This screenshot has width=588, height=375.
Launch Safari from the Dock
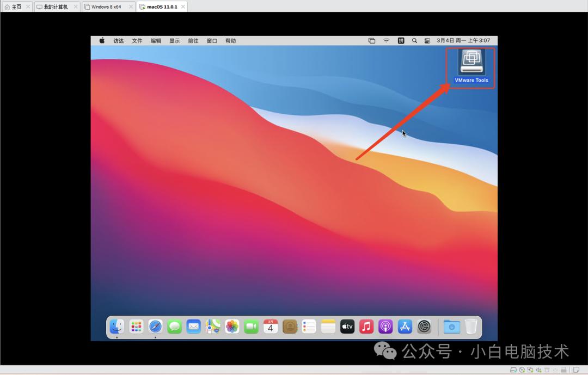tap(156, 327)
